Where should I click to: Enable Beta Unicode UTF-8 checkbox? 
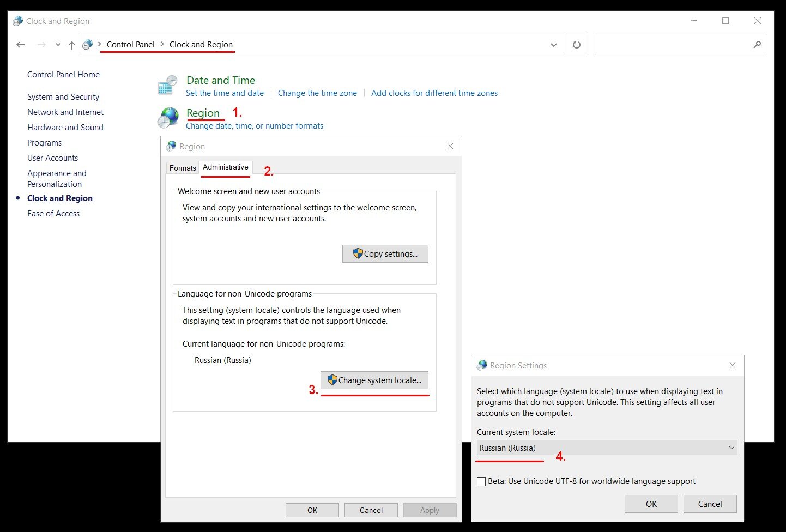481,482
